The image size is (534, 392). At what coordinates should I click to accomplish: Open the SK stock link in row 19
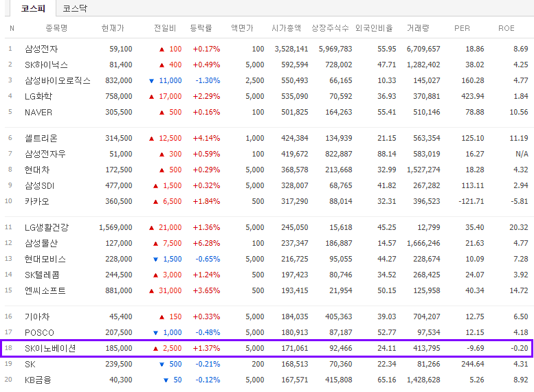(30, 364)
